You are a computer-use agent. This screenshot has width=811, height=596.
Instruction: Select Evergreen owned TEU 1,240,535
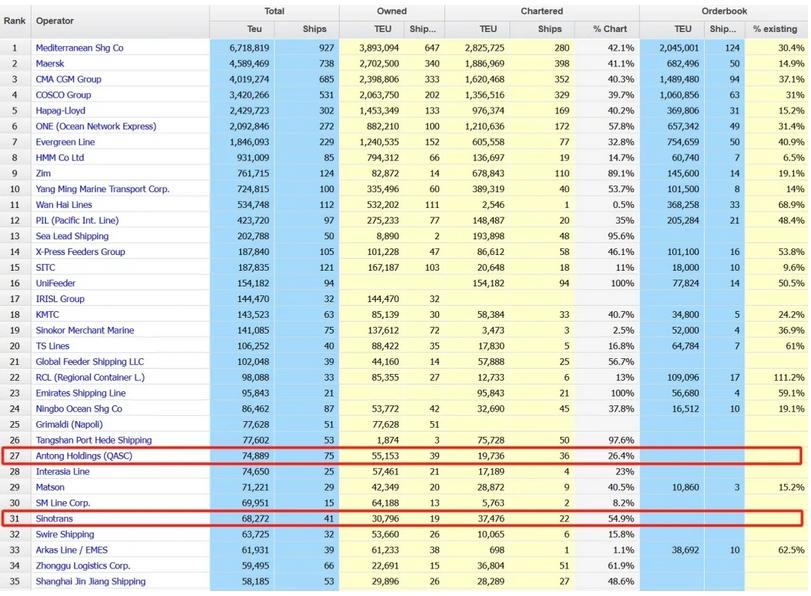tap(379, 142)
